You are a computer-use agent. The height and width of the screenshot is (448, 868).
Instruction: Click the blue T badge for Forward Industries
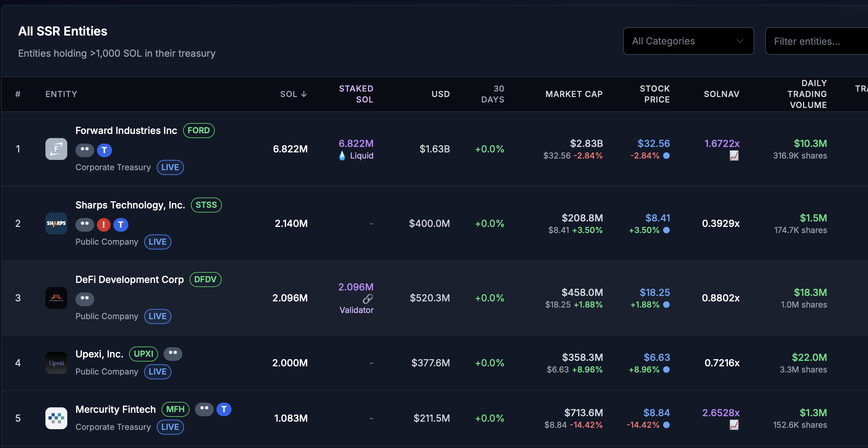coord(104,150)
